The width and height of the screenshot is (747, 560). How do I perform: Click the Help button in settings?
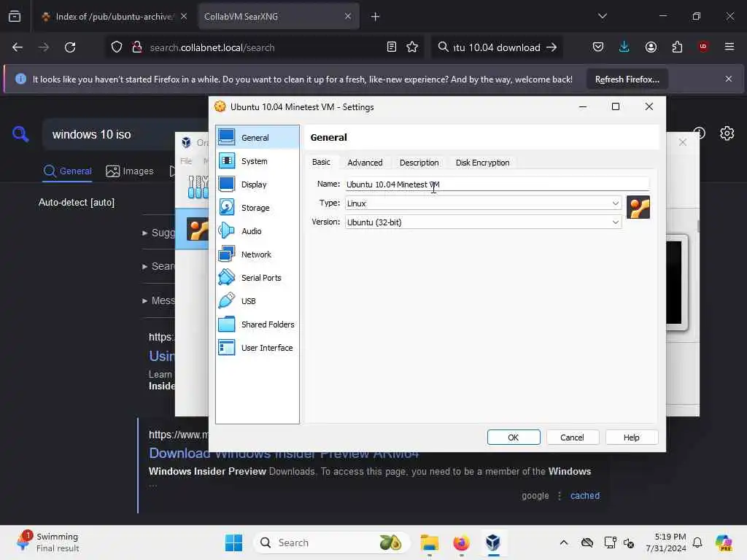point(632,437)
